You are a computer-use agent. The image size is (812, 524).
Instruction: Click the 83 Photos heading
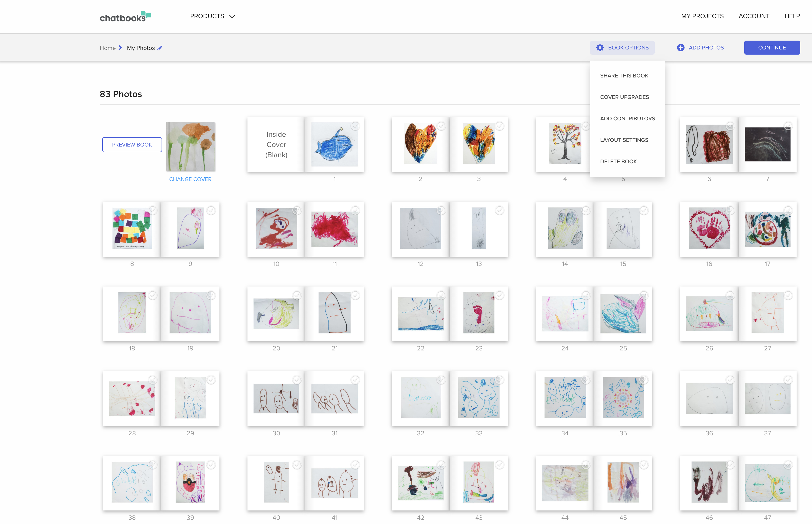tap(121, 94)
